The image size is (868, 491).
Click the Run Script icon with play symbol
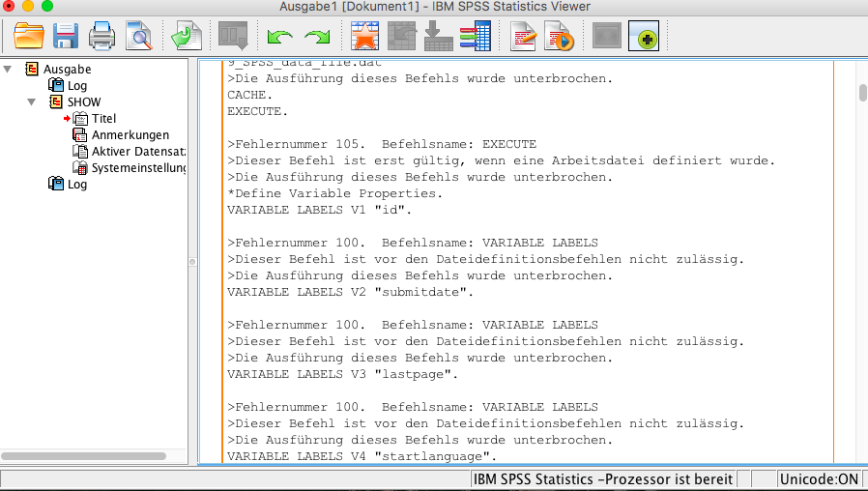tap(560, 37)
